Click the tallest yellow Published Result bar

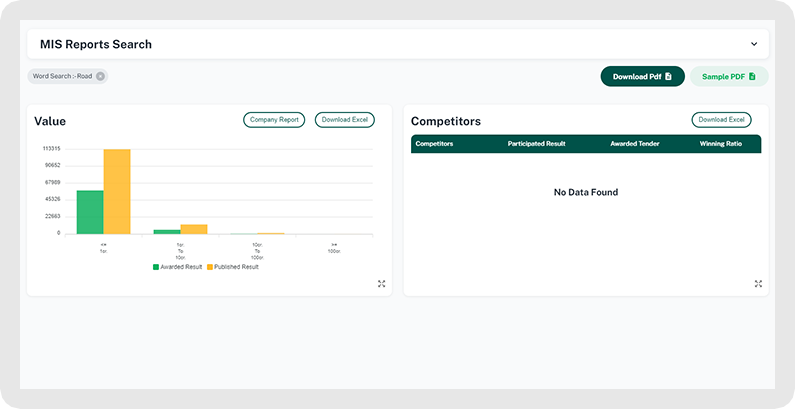point(117,191)
